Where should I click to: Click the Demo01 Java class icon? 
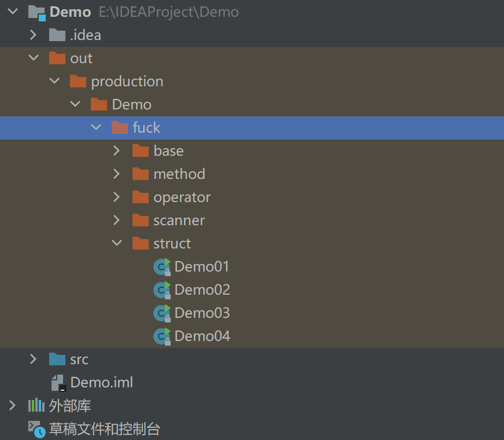pyautogui.click(x=162, y=266)
